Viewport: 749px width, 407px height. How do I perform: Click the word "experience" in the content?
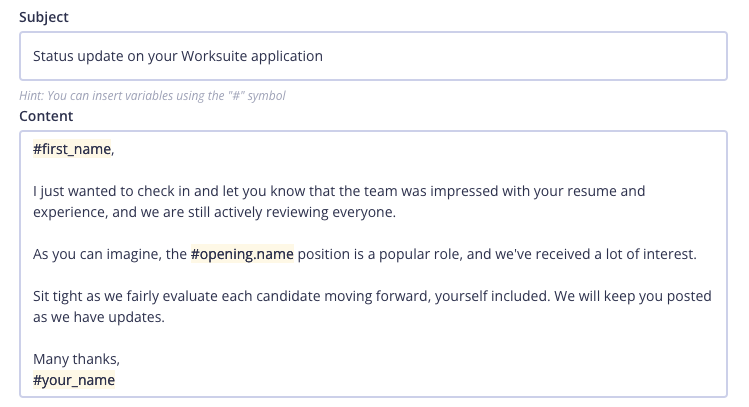coord(69,211)
